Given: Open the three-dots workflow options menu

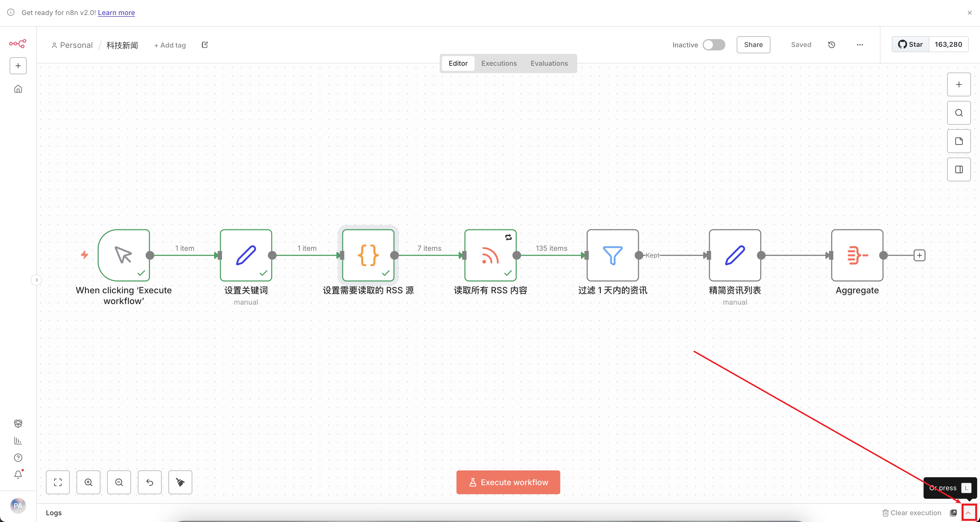Looking at the screenshot, I should click(860, 45).
